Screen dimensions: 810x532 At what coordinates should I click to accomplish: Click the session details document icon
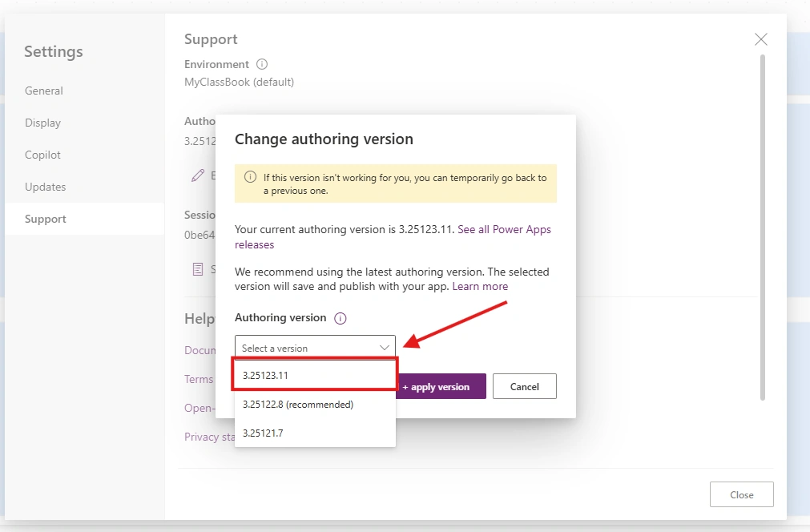point(198,269)
